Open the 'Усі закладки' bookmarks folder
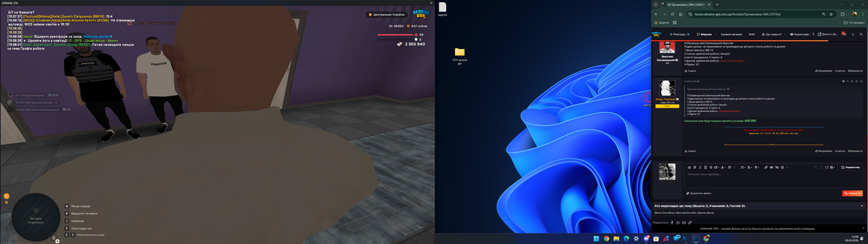Image resolution: width=868 pixels, height=244 pixels. click(x=854, y=22)
